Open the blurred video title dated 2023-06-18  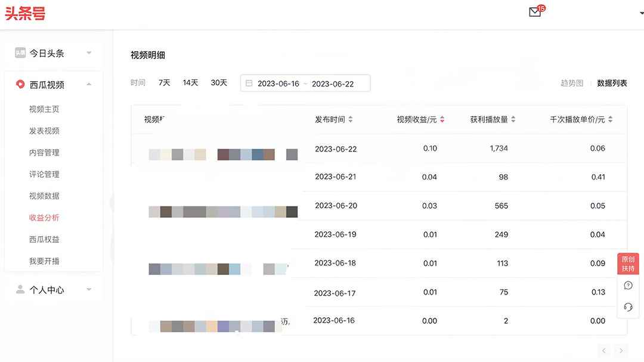pyautogui.click(x=218, y=269)
